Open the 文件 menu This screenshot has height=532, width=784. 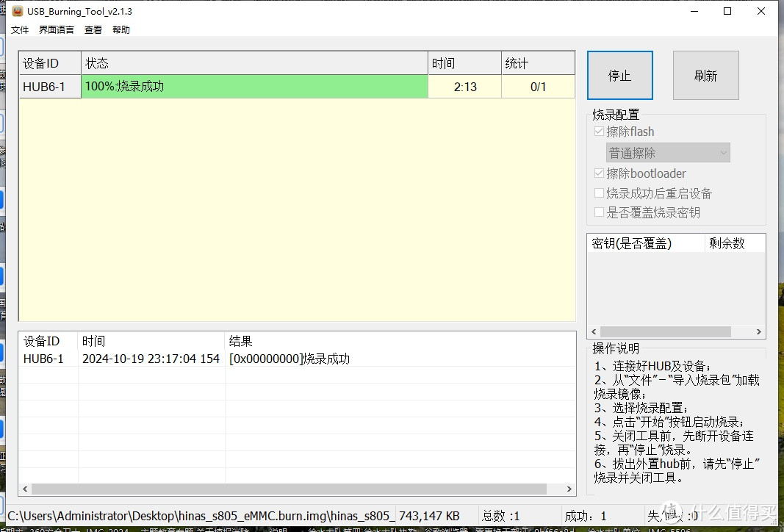(20, 30)
